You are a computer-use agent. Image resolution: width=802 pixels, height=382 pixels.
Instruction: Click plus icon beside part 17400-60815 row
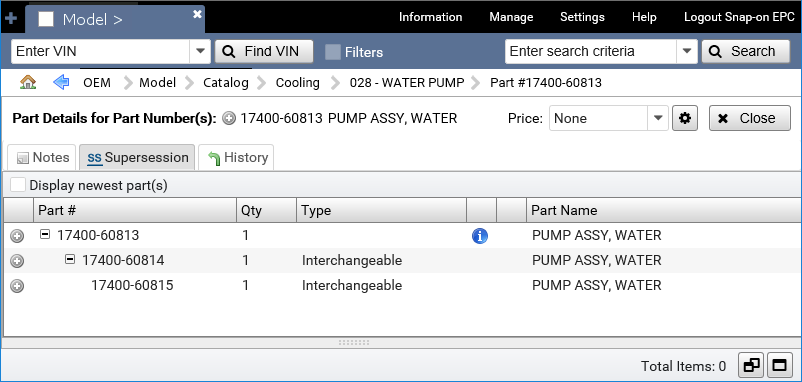point(17,285)
